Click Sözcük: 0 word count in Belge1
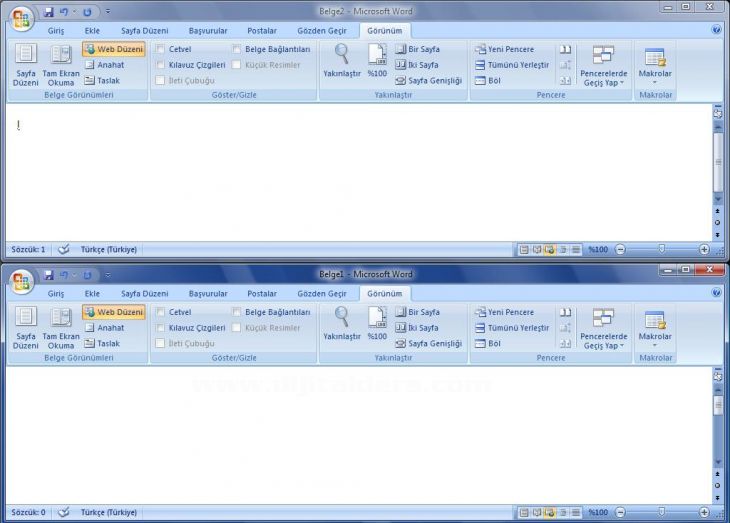Image resolution: width=730 pixels, height=523 pixels. tap(28, 512)
